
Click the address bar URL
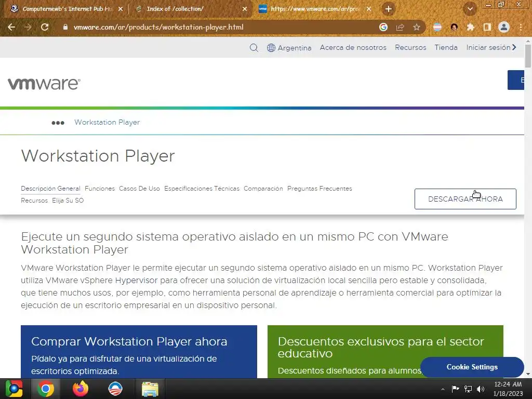(158, 27)
